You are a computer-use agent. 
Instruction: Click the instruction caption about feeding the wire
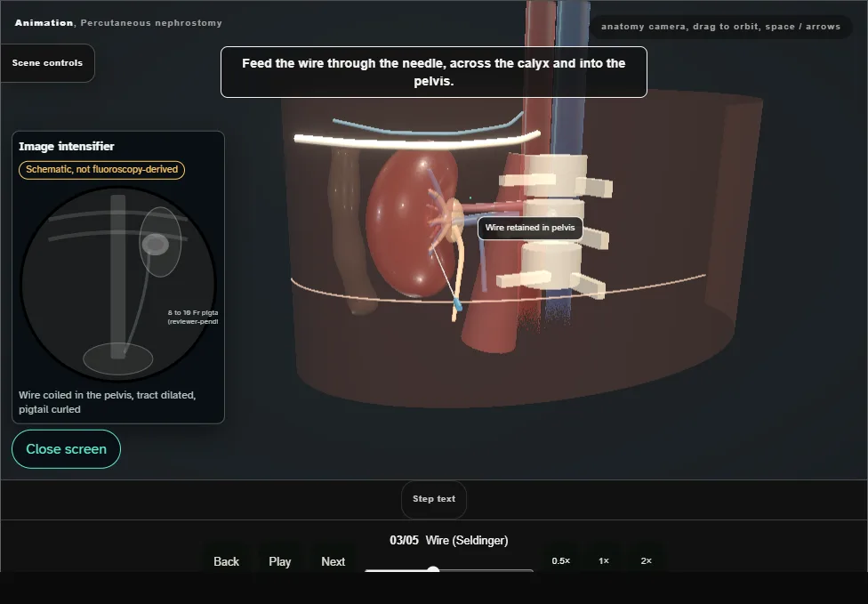coord(433,72)
